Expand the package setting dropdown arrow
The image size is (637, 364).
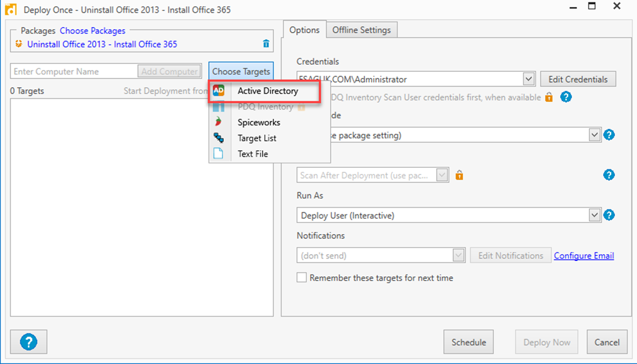(x=594, y=135)
